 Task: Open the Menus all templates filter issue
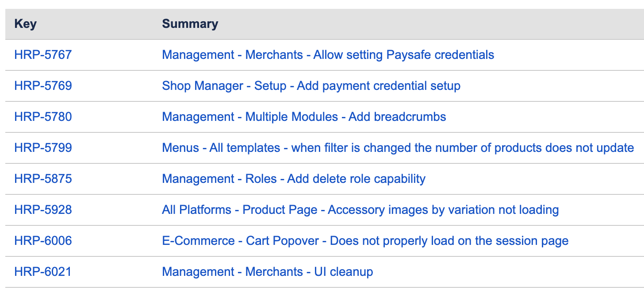tap(398, 148)
